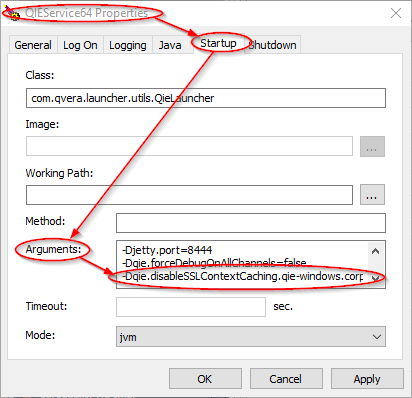Open the Mode dropdown showing jvm
Viewport: 412px width, 398px height.
point(251,337)
